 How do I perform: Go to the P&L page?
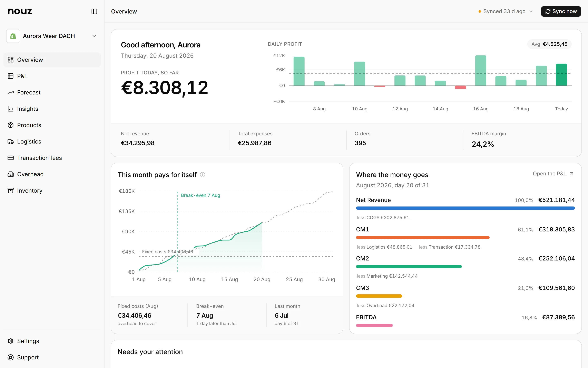(52, 76)
